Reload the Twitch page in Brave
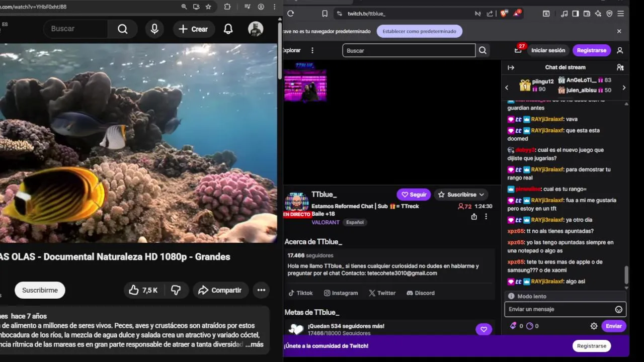This screenshot has width=644, height=362. 290,14
